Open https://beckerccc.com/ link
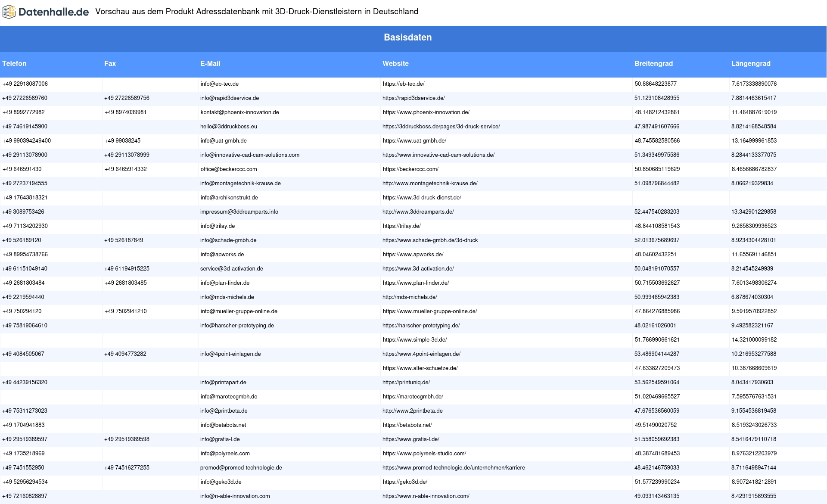Screen dimensions: 827x504 coord(410,169)
